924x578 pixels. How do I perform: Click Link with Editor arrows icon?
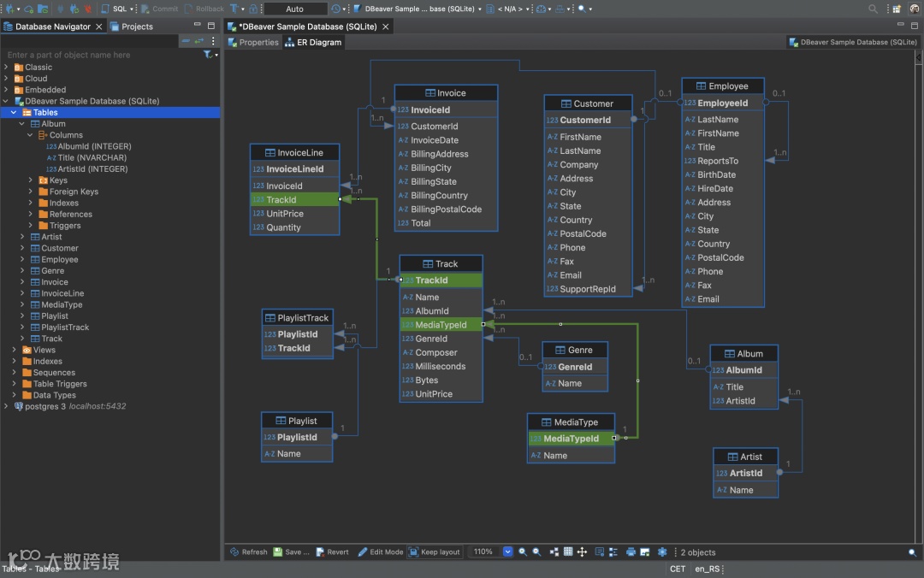199,41
